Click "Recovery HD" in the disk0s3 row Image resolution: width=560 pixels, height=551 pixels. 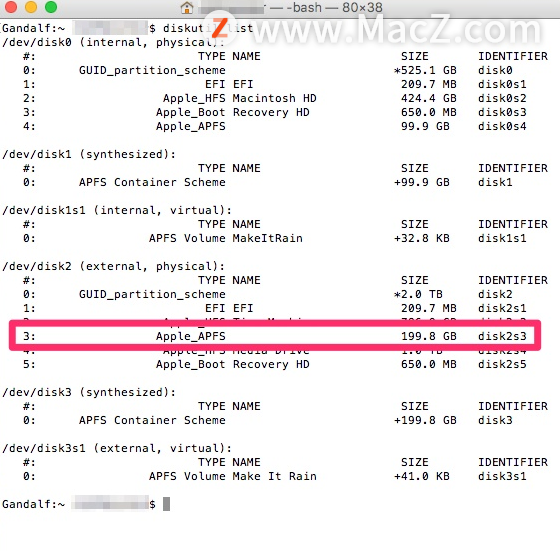(271, 112)
